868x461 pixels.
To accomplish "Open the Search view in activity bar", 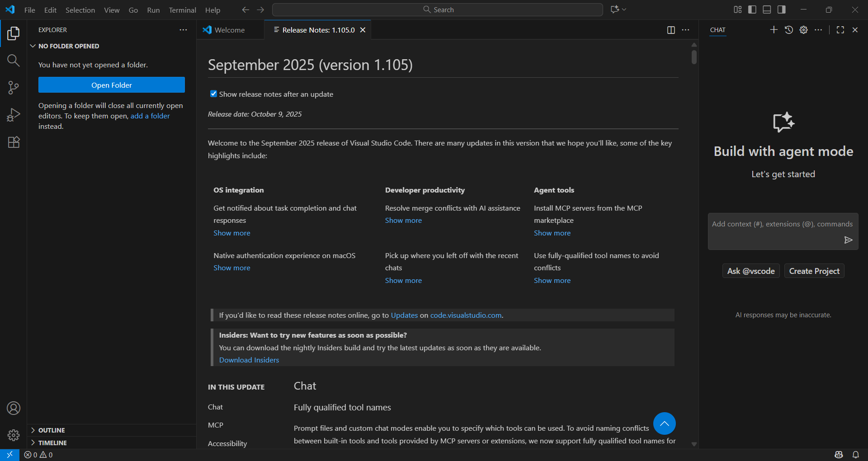I will (14, 61).
